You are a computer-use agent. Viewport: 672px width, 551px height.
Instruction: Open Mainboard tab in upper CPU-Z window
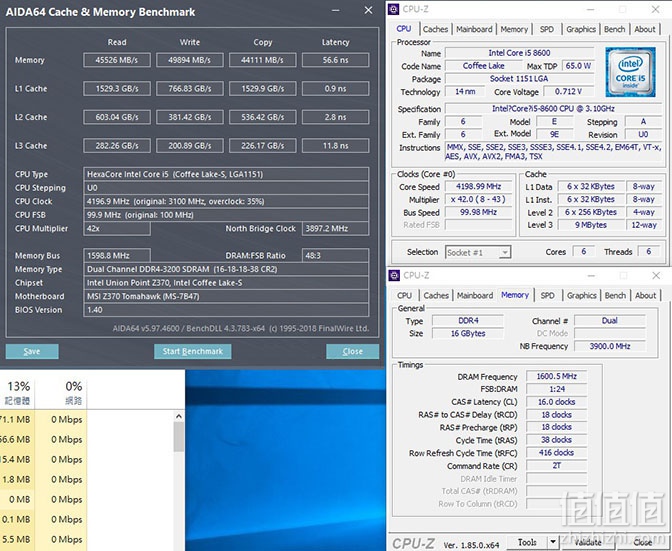(474, 29)
